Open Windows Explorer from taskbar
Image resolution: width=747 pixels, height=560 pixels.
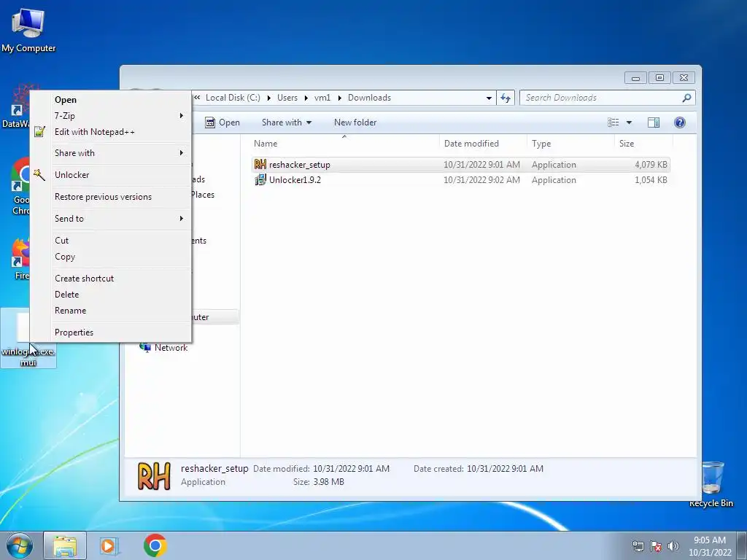click(65, 545)
